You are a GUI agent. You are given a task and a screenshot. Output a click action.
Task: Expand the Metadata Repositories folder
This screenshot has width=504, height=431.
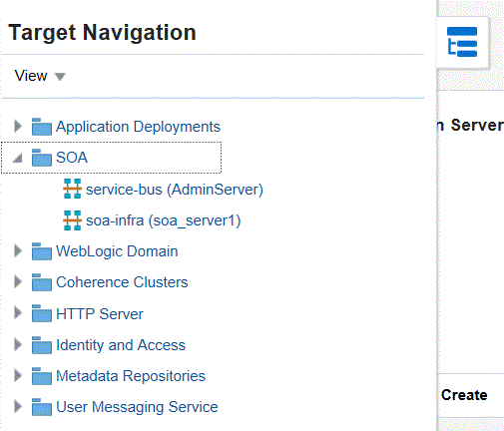tap(18, 375)
